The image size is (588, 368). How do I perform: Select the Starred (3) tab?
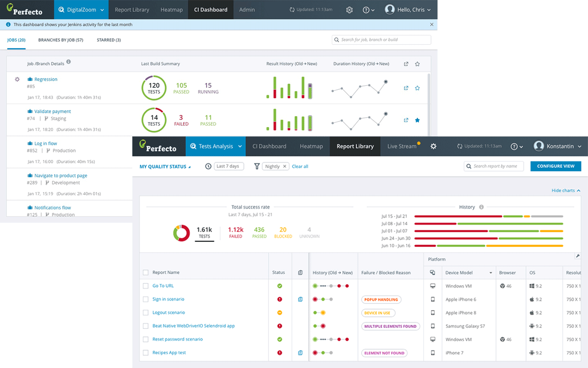pos(109,40)
